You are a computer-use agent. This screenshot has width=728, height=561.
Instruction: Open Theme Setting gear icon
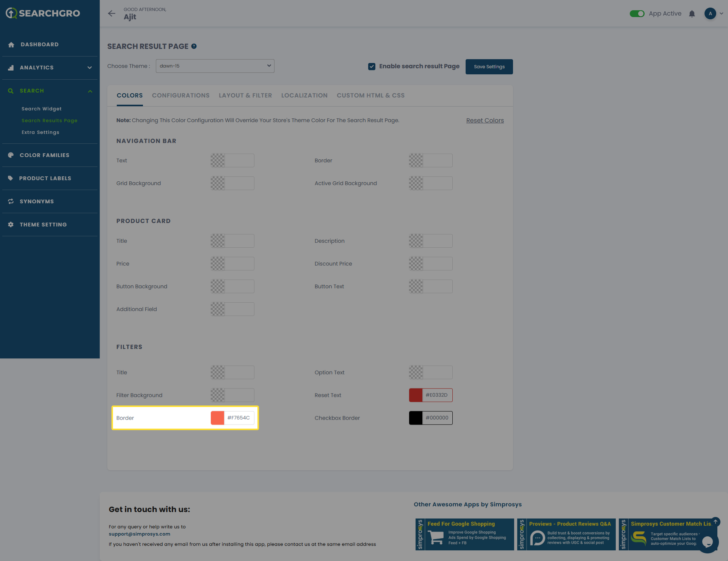[11, 225]
